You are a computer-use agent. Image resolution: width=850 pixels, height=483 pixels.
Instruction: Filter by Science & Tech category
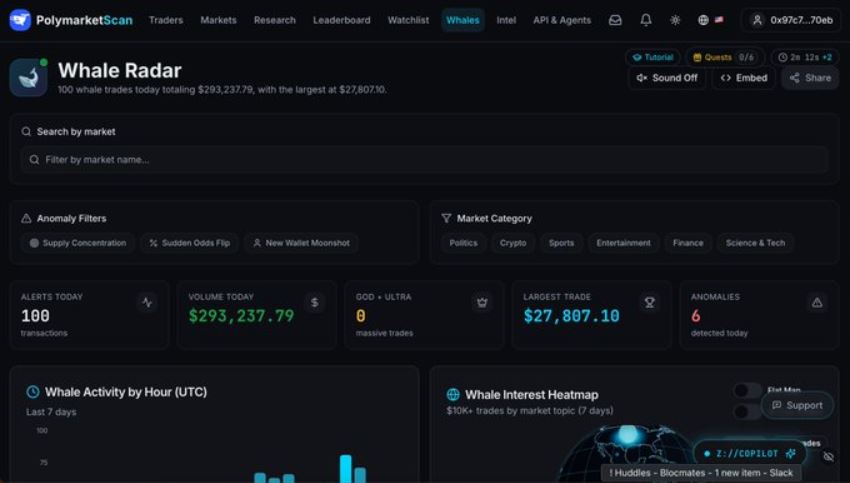click(755, 243)
